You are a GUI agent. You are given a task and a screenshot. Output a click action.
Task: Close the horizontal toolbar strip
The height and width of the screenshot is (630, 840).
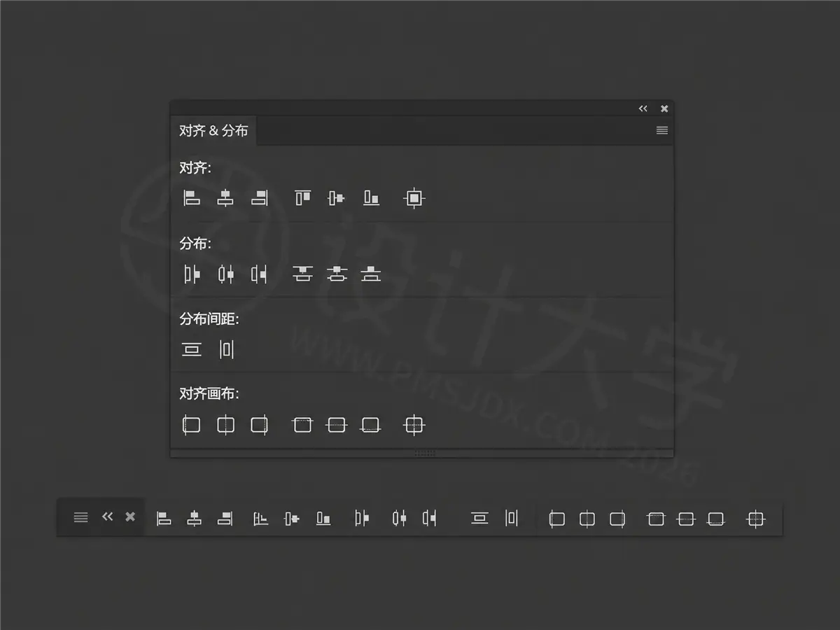click(x=130, y=517)
